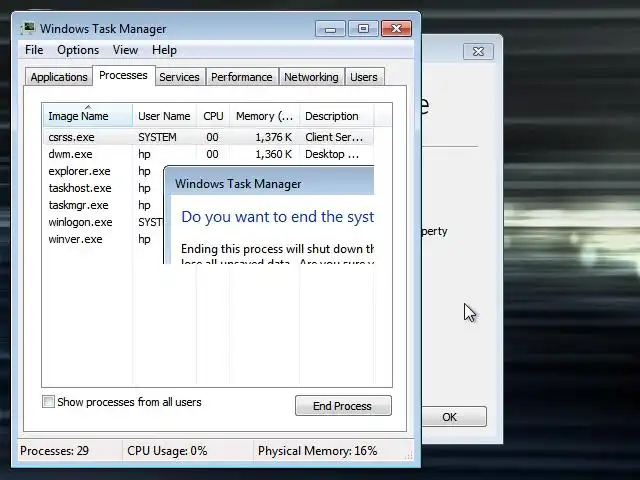Click the CPU Usage: 0% status
The width and height of the screenshot is (640, 480).
coord(167,451)
